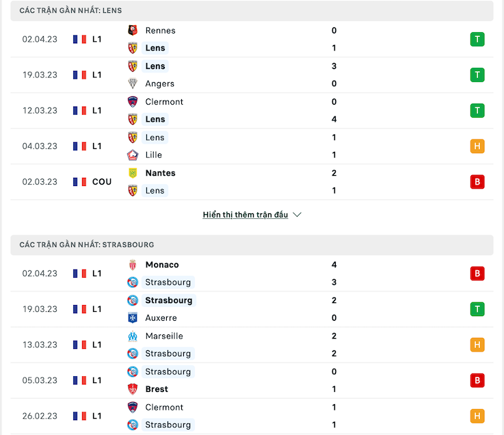Open Hiển thị thêm trận đấu link
504x435 pixels.
246,215
